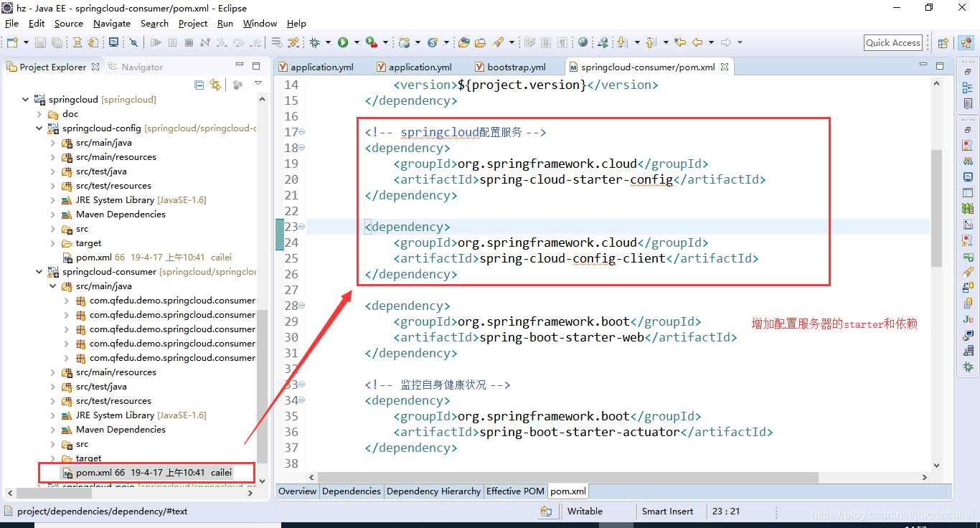This screenshot has width=980, height=528.
Task: Click the Writable status bar entry
Action: (585, 511)
